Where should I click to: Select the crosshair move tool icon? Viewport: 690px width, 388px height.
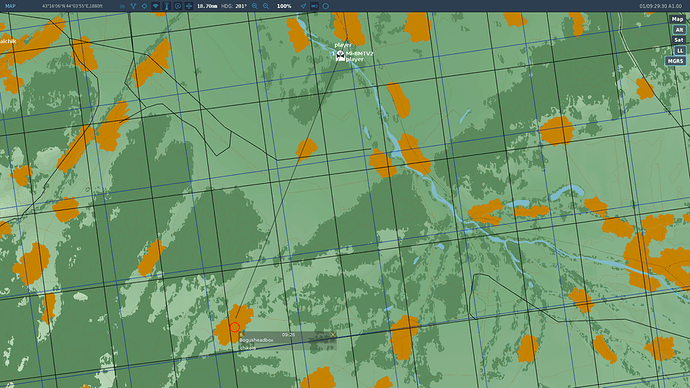[189, 6]
